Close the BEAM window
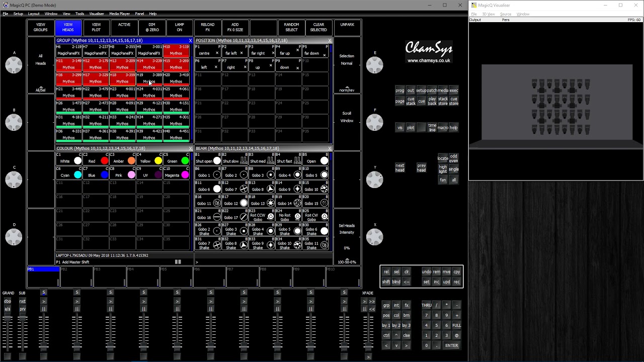 click(x=330, y=148)
